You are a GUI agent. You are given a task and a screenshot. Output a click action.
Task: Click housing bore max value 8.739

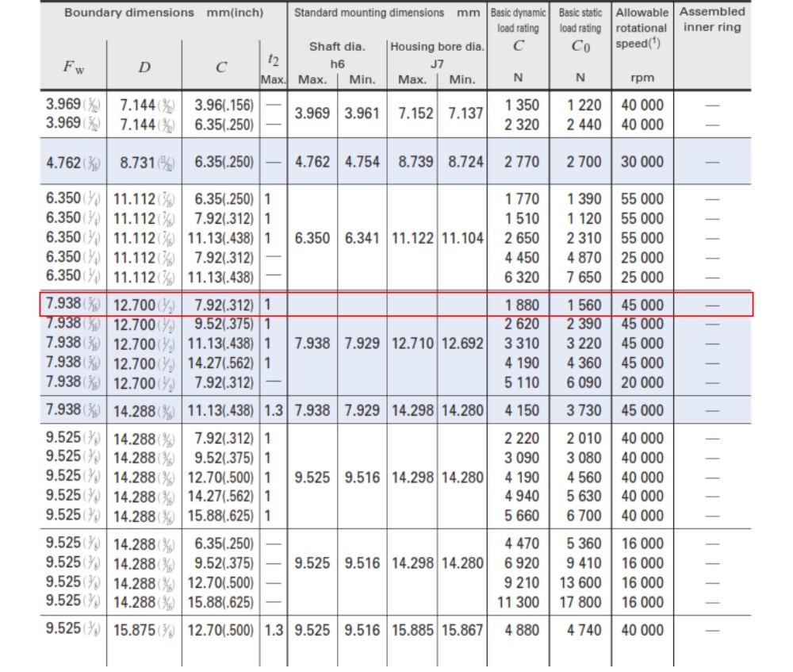click(x=416, y=162)
